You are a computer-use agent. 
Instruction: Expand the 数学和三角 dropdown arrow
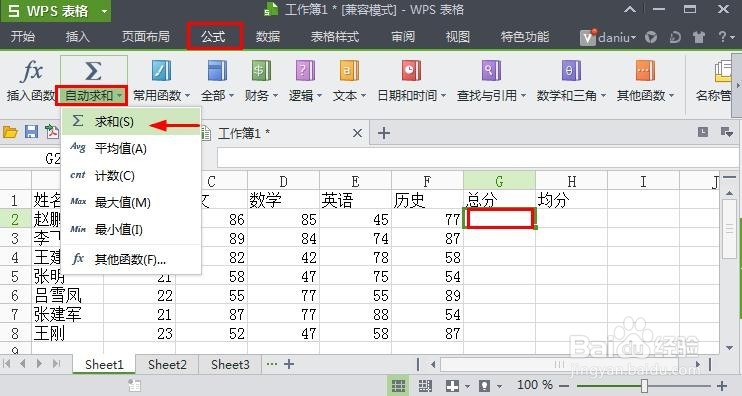pos(603,96)
